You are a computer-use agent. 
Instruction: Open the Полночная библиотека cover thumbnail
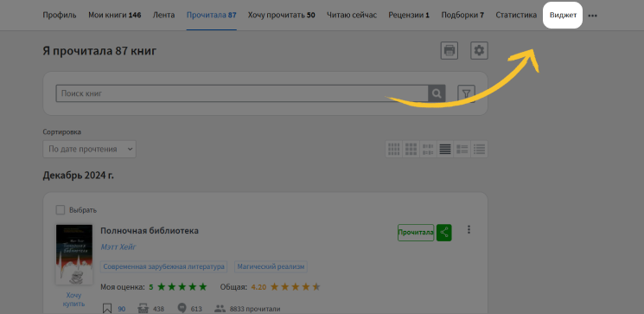[x=74, y=254]
